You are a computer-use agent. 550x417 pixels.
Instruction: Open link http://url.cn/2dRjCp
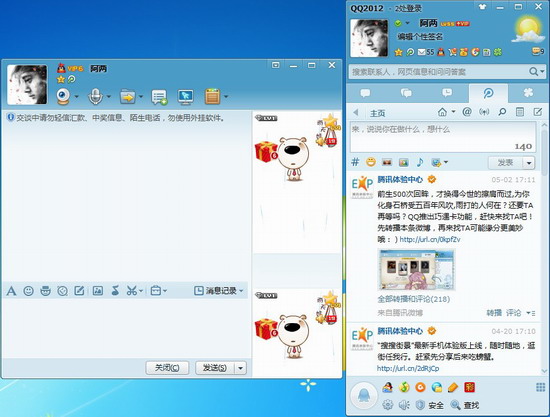tap(408, 369)
